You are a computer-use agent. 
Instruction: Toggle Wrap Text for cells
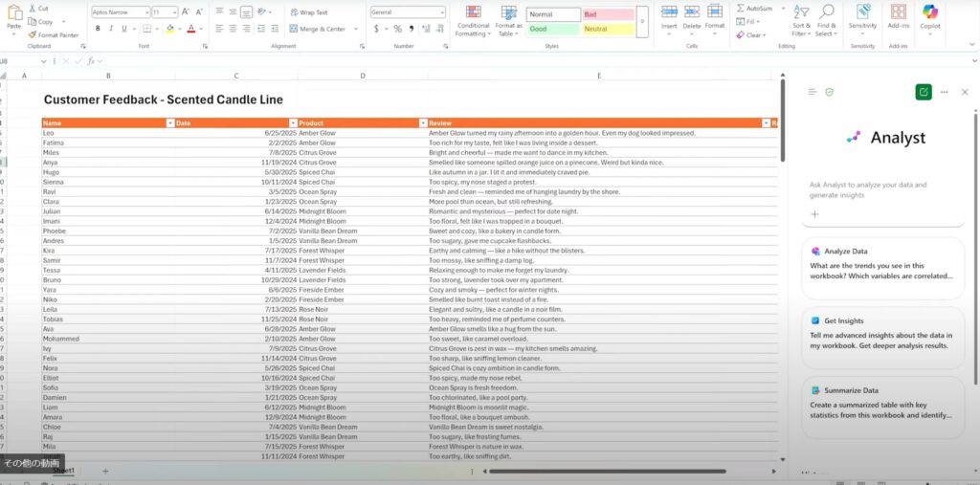tap(308, 12)
